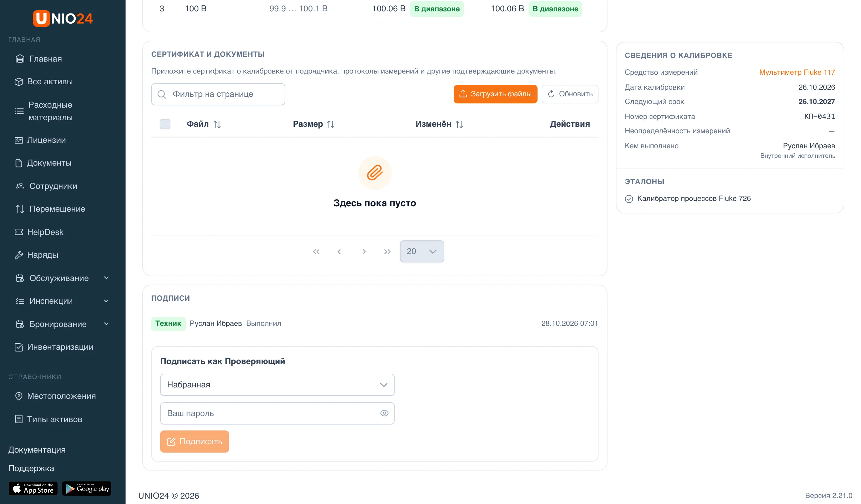
Task: Sort by Изменён column arrows icon
Action: pos(459,124)
